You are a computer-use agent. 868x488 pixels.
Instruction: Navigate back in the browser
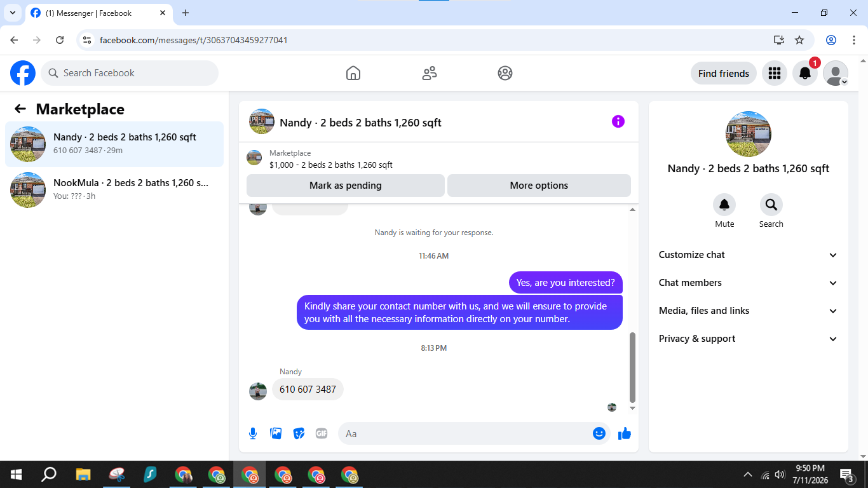pos(14,40)
